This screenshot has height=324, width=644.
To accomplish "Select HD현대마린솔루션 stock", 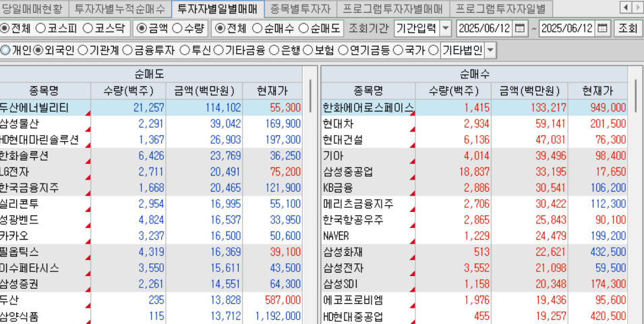I will point(151,140).
